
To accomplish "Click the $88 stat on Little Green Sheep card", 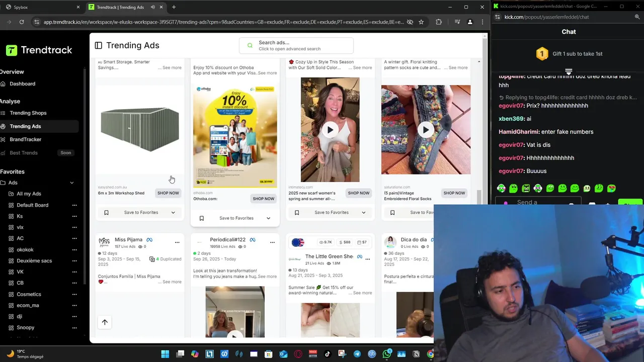I will (x=345, y=242).
